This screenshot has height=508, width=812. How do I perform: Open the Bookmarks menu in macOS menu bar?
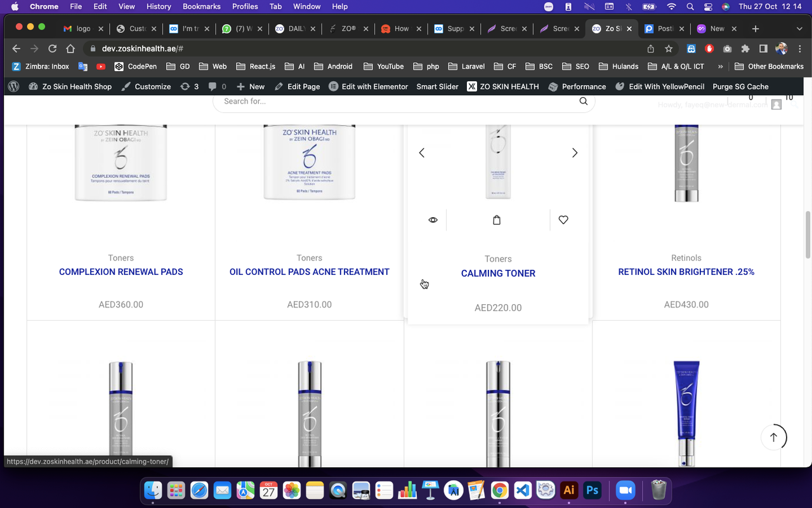tap(201, 6)
